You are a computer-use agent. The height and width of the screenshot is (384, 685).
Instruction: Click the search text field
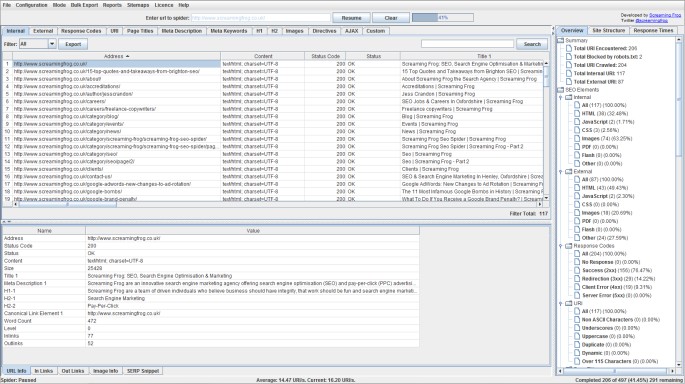[467, 44]
